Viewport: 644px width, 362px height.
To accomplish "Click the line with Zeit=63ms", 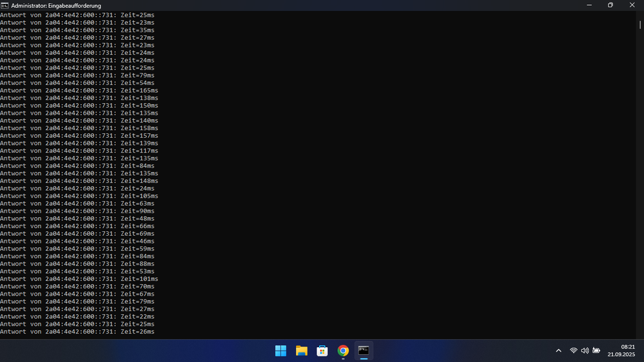I will pos(77,204).
